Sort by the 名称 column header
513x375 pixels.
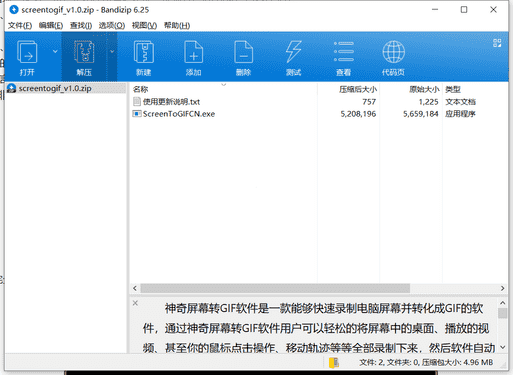140,89
